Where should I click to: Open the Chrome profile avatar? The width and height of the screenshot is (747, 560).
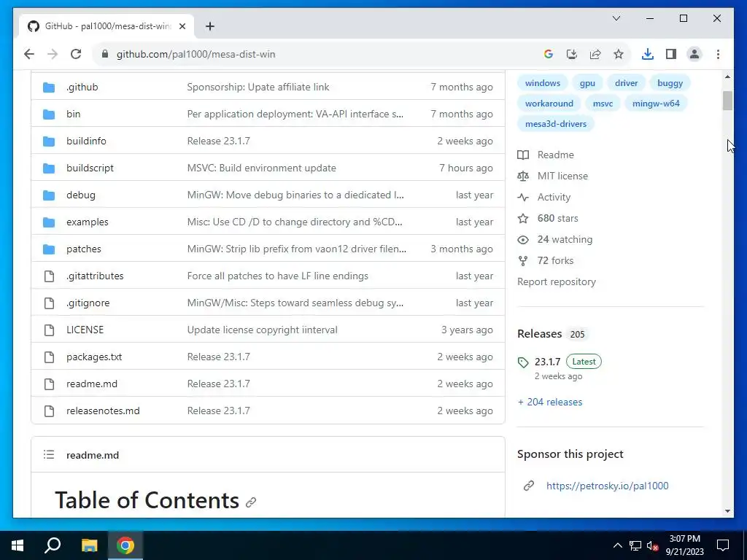694,54
